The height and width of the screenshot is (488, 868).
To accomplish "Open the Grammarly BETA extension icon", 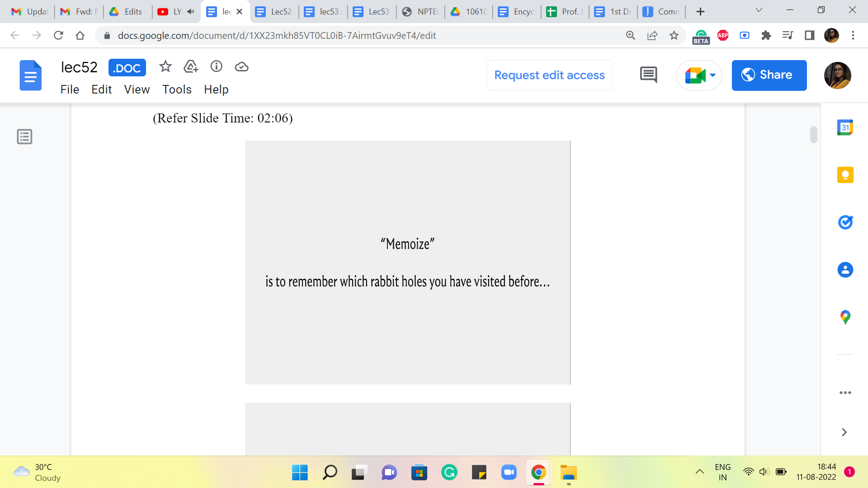I will tap(701, 36).
